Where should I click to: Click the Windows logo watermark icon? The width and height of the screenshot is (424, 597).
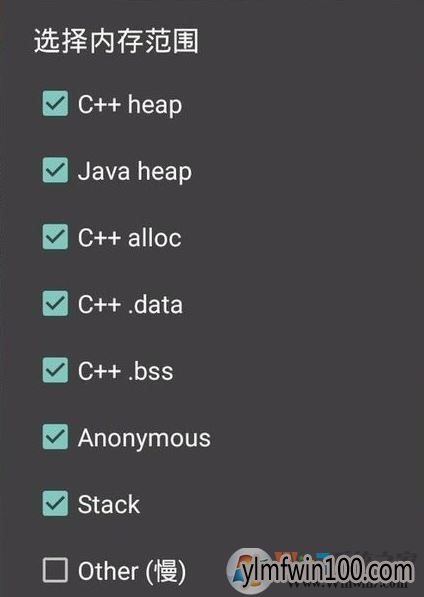(247, 570)
